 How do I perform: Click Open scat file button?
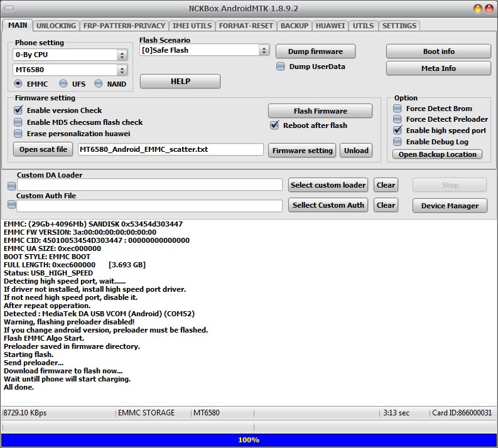pyautogui.click(x=43, y=149)
